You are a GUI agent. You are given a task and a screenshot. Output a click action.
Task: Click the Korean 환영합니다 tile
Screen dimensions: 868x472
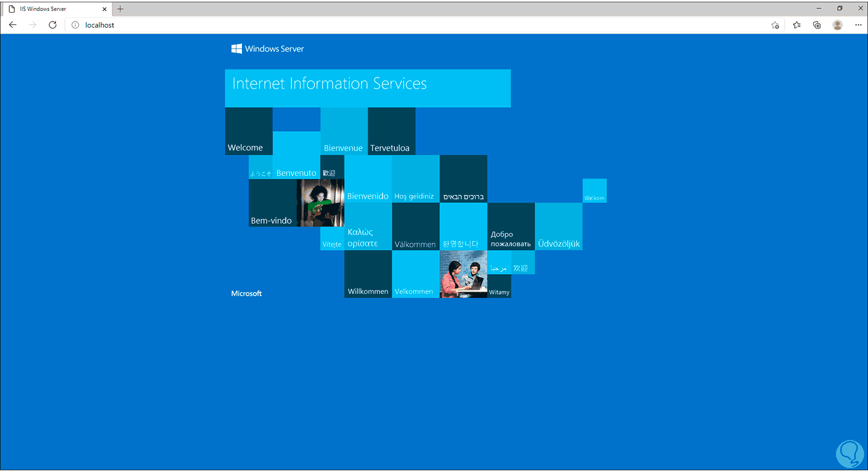(x=464, y=226)
